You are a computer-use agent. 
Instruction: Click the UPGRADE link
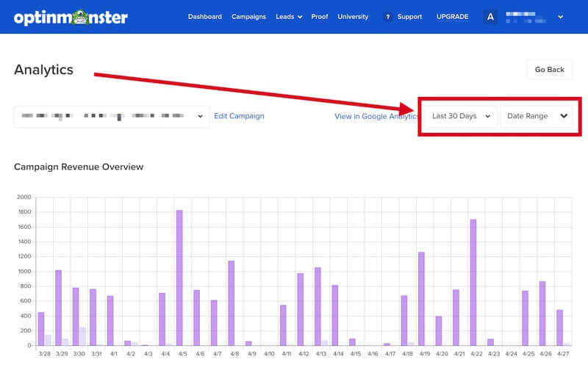(452, 17)
